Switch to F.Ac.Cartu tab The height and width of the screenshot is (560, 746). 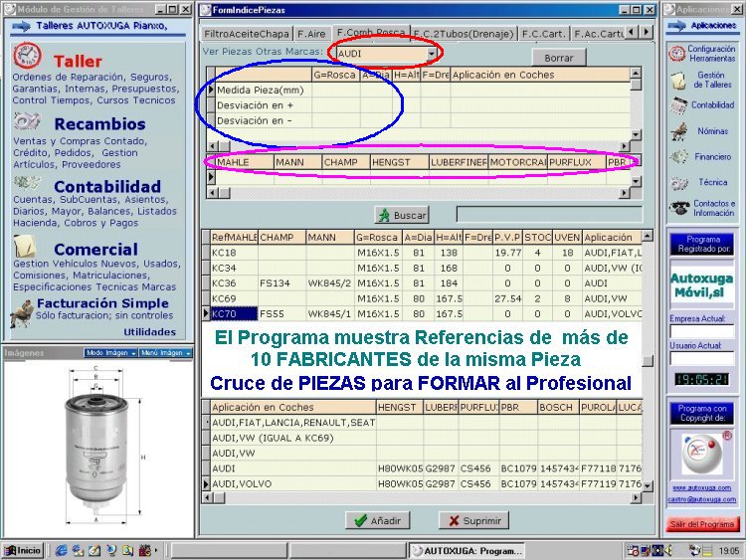(x=599, y=34)
